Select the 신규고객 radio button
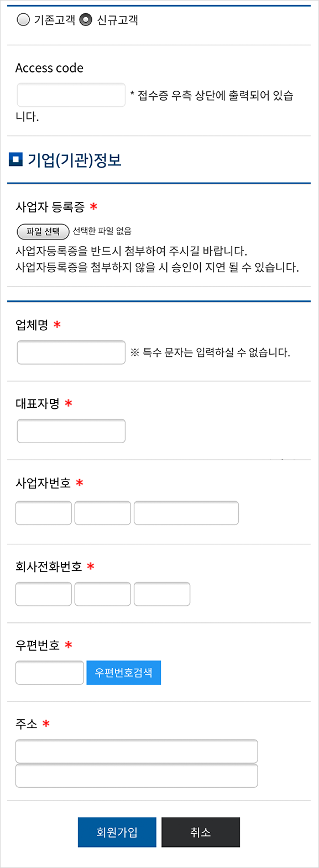Screen dimensions: 319x868 point(85,20)
